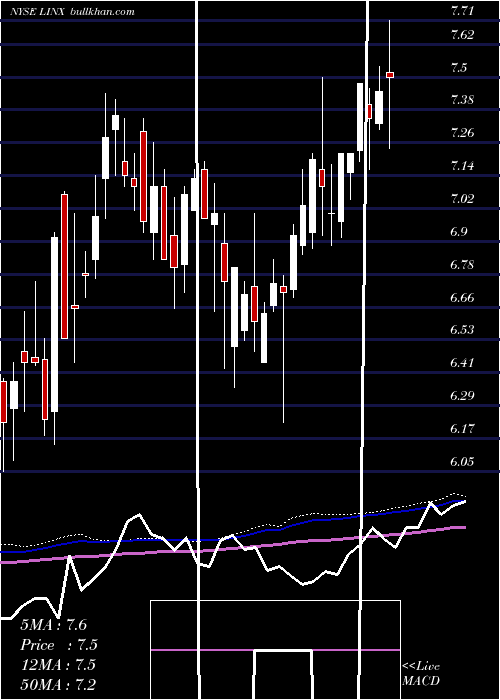Click the 7.26 price axis label
500x700 pixels.
click(462, 133)
